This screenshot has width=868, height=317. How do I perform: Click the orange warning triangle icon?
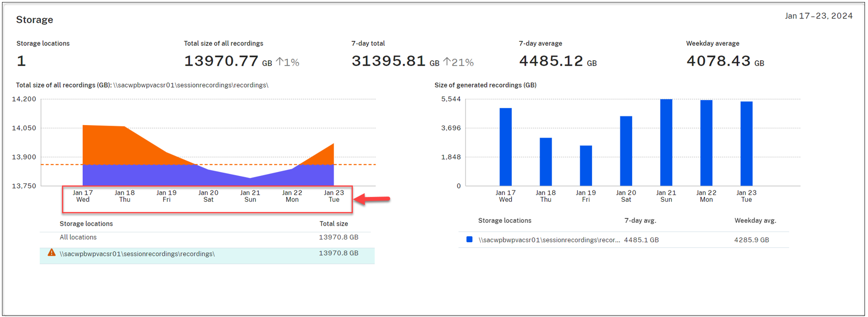51,253
